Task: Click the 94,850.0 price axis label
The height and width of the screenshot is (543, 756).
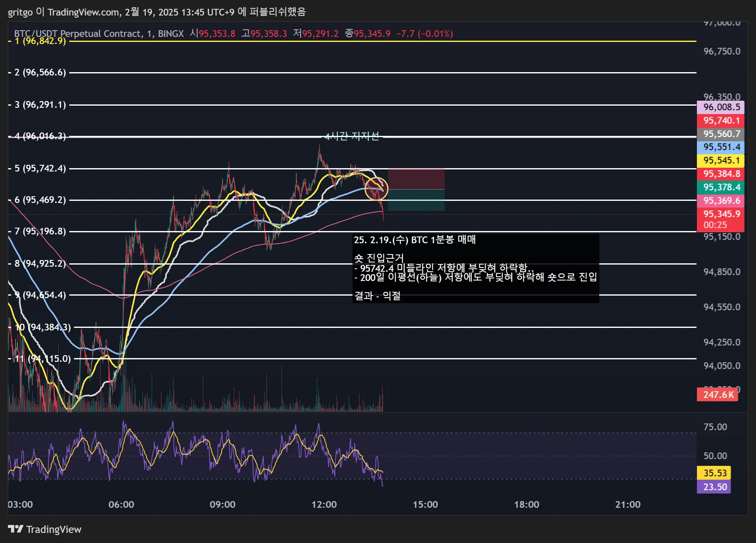Action: (722, 272)
